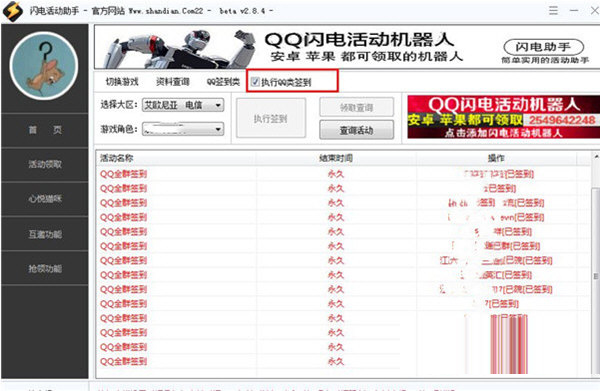Click the lightning bolt app logo
The height and width of the screenshot is (391, 600).
click(13, 11)
